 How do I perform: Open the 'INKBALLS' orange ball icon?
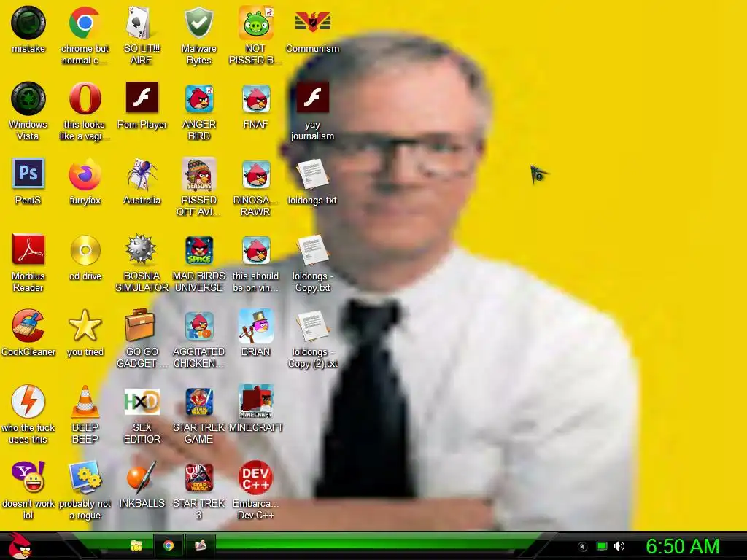click(x=142, y=477)
